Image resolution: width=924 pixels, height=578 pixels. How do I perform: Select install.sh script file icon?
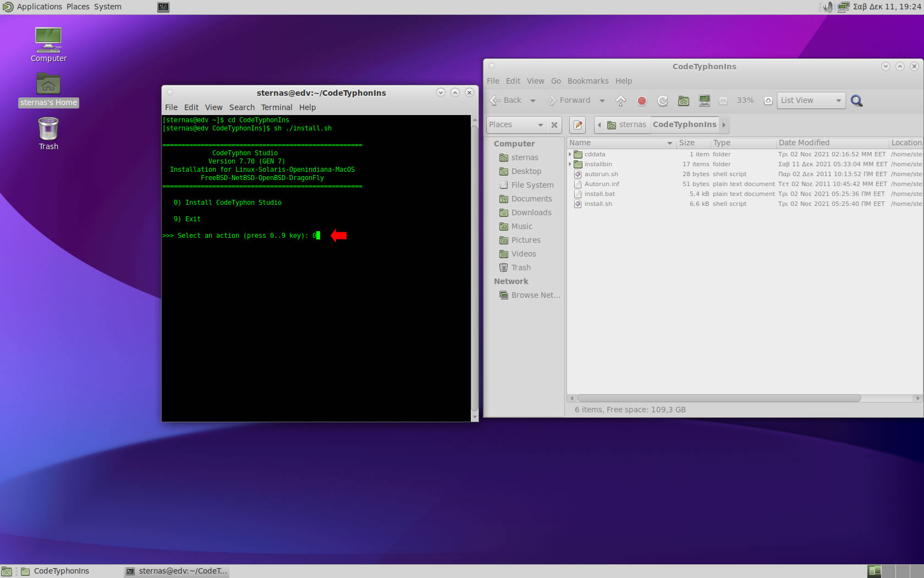point(578,204)
